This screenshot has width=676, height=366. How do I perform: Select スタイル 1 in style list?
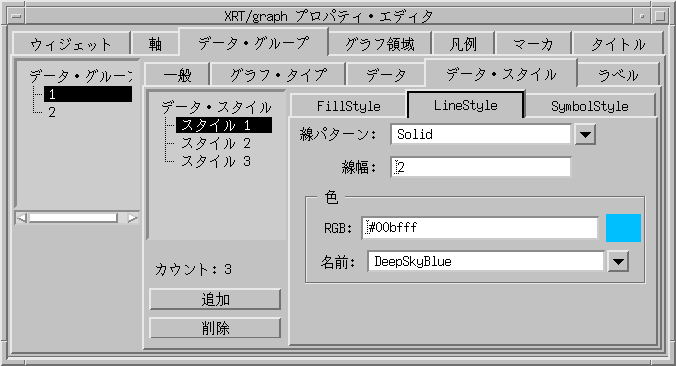pos(224,125)
